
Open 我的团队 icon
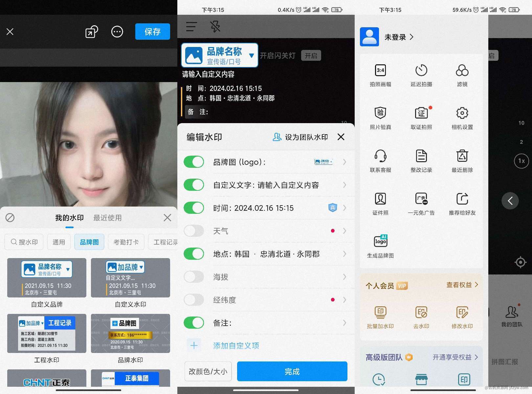tap(512, 312)
